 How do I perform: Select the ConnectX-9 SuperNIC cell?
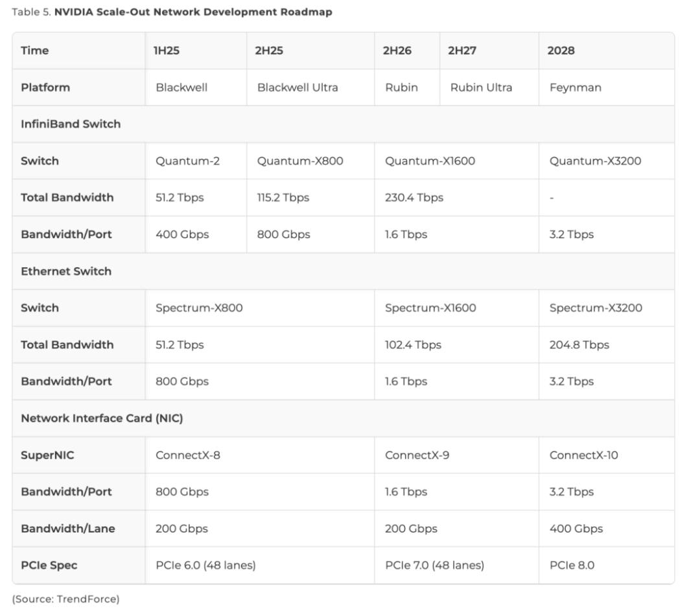click(417, 455)
